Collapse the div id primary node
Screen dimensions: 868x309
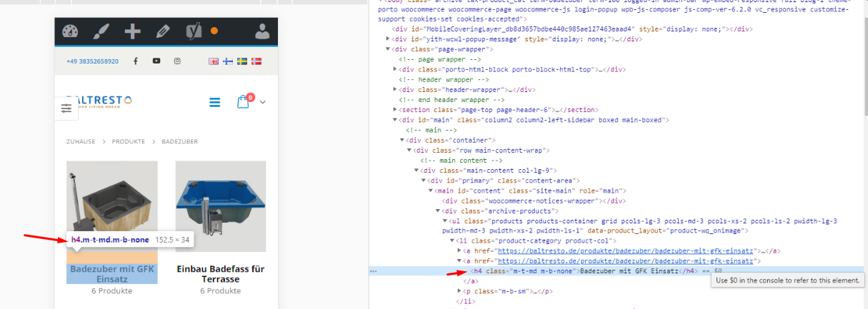click(x=424, y=181)
